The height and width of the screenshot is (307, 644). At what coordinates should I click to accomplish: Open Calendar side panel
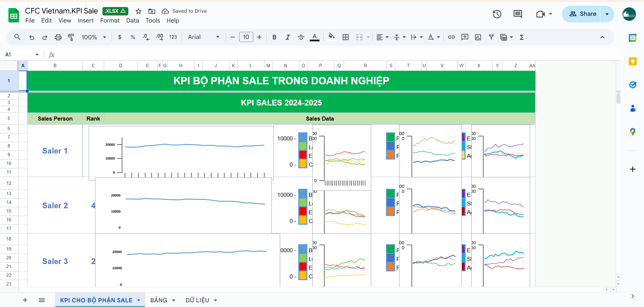coord(633,38)
